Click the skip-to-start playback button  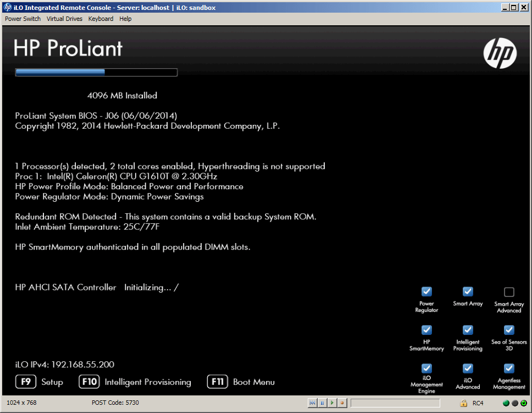[x=312, y=403]
